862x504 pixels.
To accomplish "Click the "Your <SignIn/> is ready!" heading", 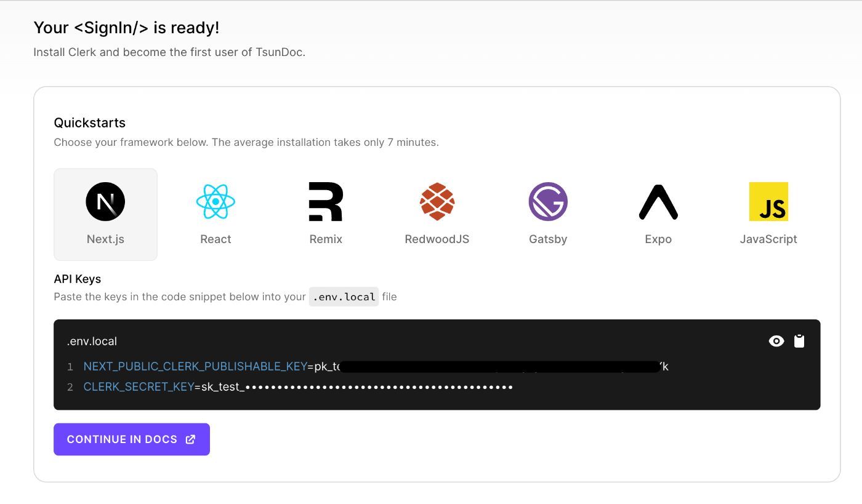I will pos(126,28).
